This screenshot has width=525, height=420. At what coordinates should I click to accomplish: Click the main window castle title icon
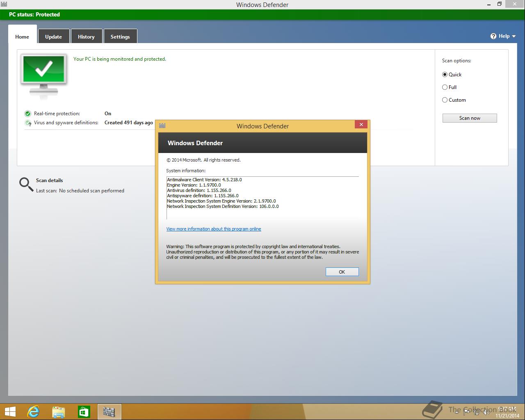[x=4, y=5]
